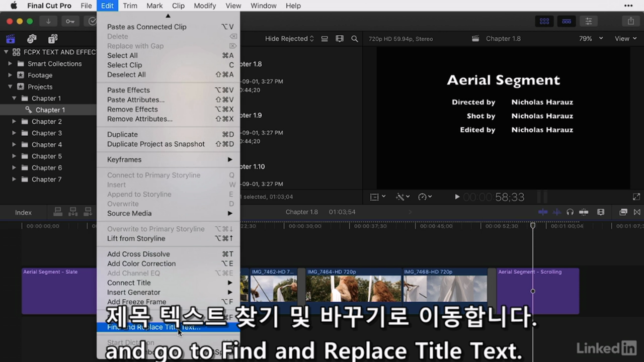This screenshot has height=362, width=644.
Task: Open the 79% zoom popup in viewer
Action: coord(591,39)
